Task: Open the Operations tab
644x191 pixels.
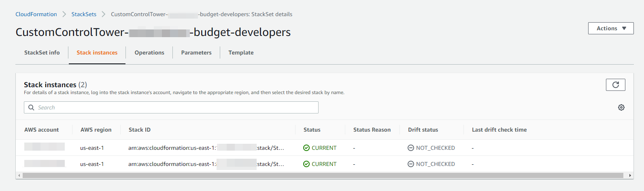Action: pos(149,52)
